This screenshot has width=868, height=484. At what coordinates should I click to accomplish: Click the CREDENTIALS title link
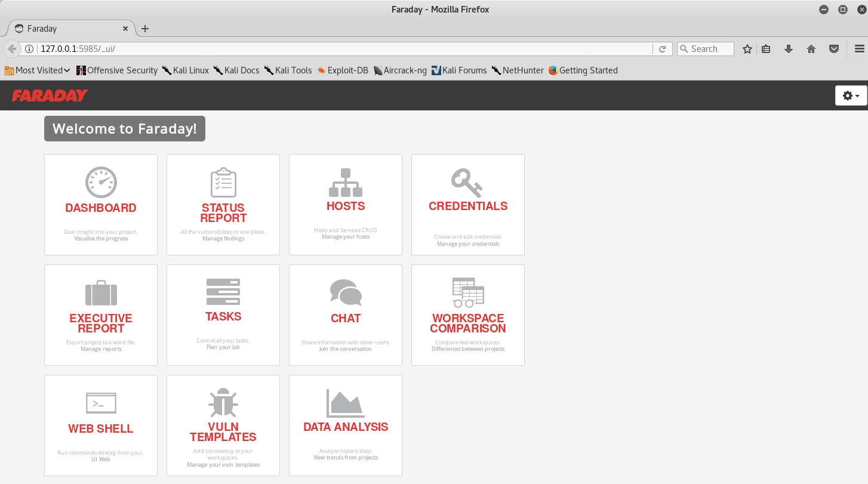click(468, 206)
